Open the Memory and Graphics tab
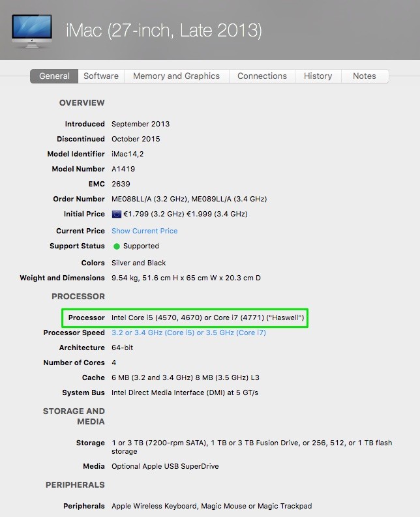This screenshot has width=420, height=517. [176, 76]
